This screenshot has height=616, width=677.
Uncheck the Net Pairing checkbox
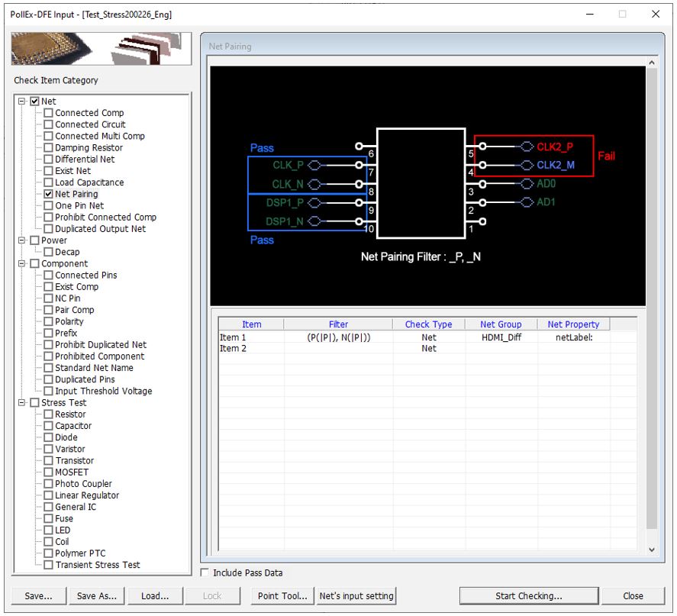(x=49, y=195)
